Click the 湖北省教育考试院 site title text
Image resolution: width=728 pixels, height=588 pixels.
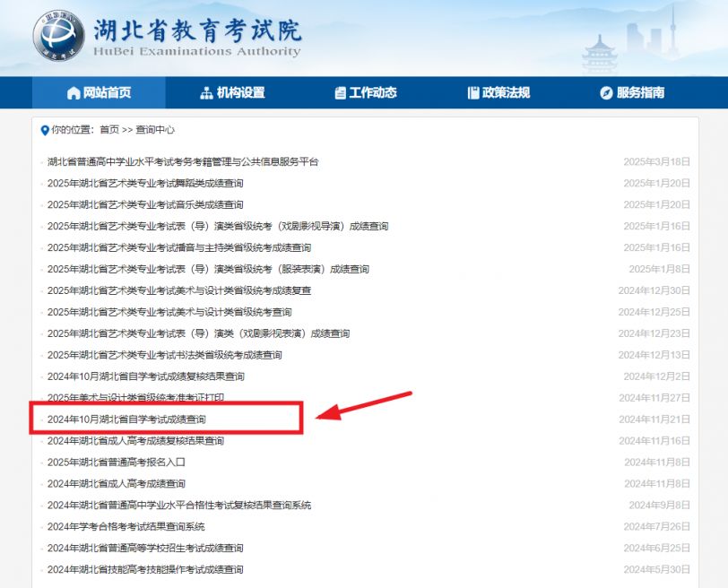(197, 30)
